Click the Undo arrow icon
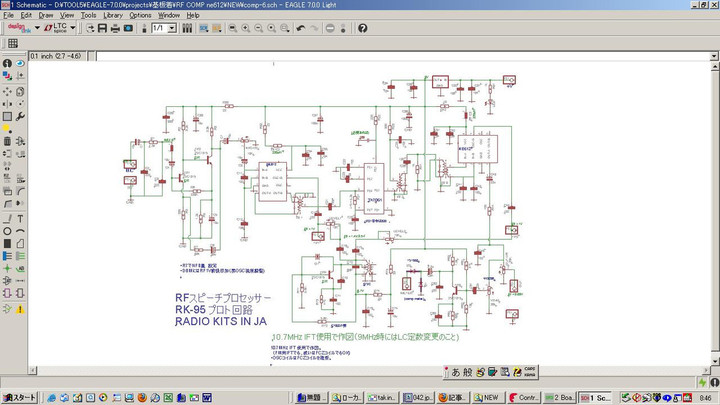 pyautogui.click(x=300, y=28)
